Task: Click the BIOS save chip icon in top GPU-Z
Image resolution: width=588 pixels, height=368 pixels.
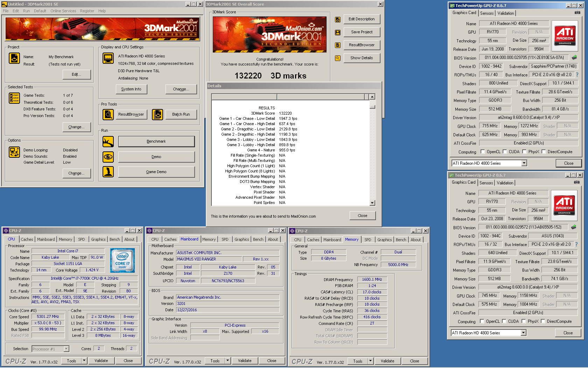Action: pyautogui.click(x=574, y=57)
